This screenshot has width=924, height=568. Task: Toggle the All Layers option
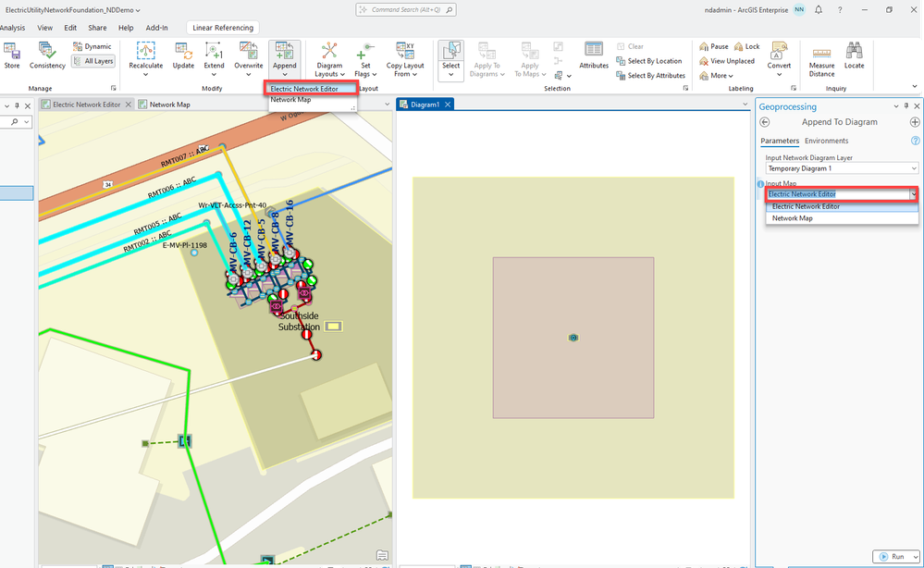pyautogui.click(x=93, y=61)
